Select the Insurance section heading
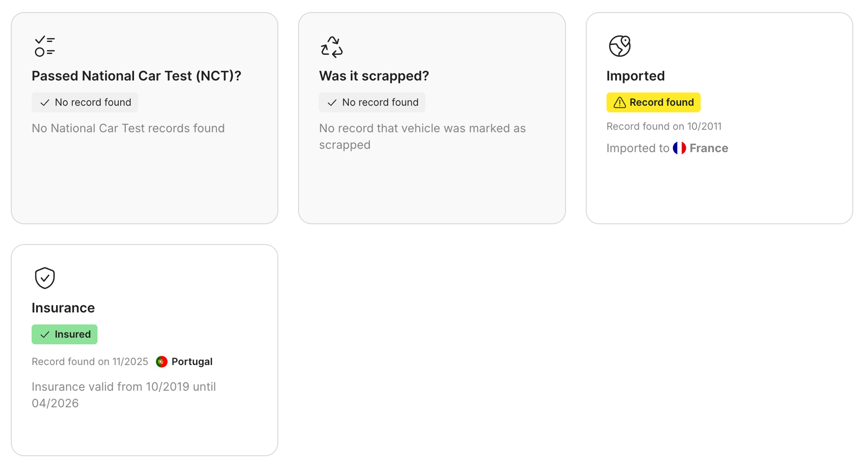Image resolution: width=868 pixels, height=468 pixels. (63, 307)
